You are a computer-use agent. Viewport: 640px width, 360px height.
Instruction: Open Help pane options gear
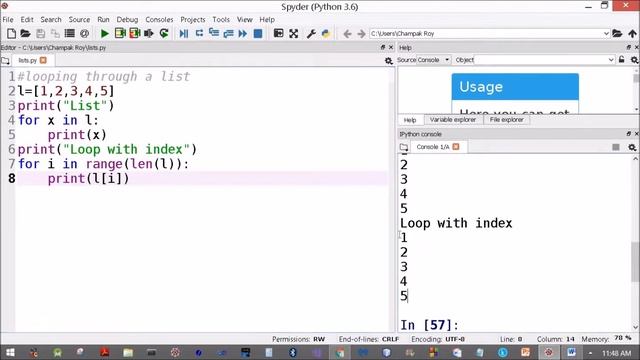tap(634, 60)
